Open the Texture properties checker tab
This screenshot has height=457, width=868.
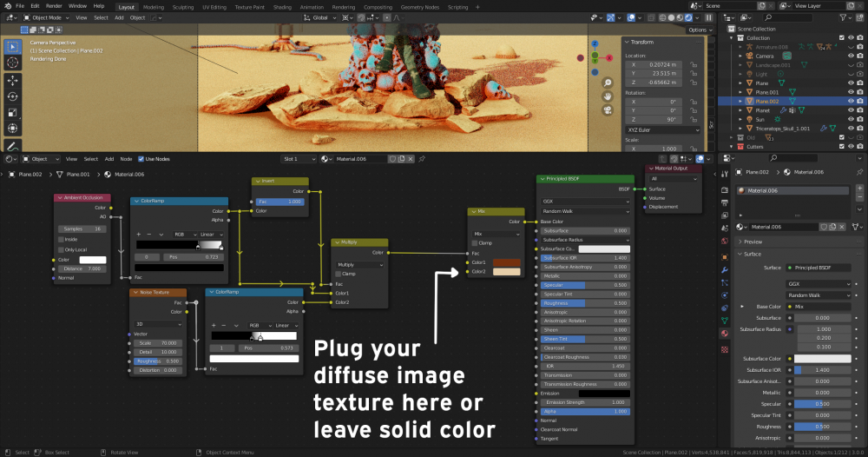point(725,349)
